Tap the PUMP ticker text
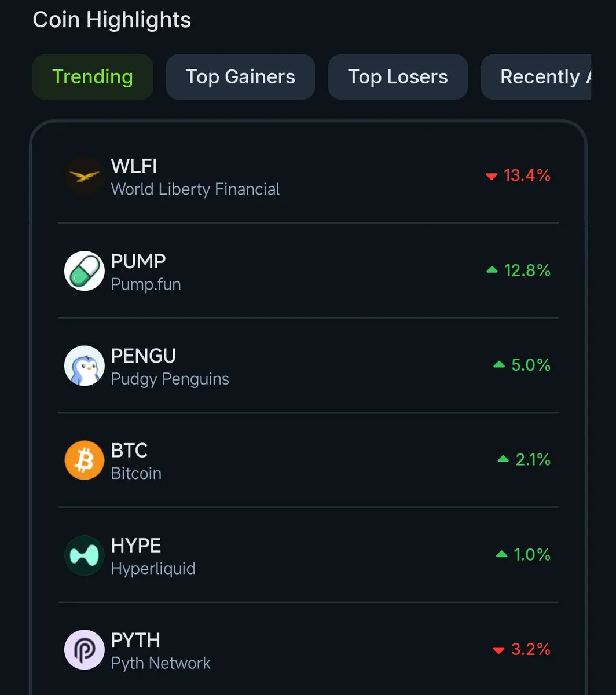This screenshot has height=695, width=616. tap(138, 261)
